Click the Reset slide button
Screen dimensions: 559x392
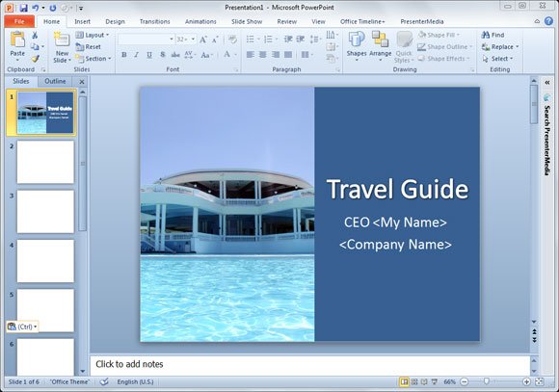pyautogui.click(x=89, y=46)
